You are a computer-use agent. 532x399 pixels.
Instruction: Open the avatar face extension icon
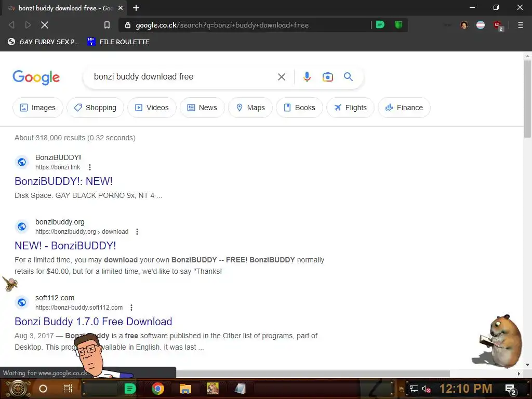[x=464, y=25]
